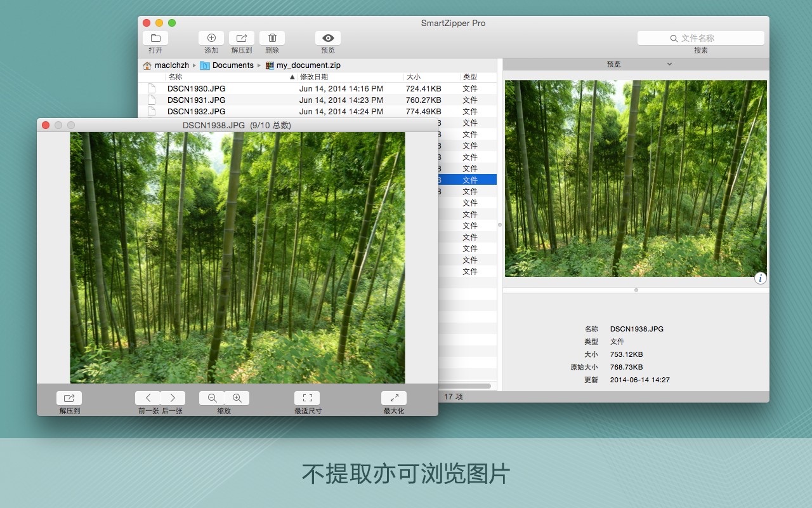Maximize the image with the 最大化 arrow icon
Viewport: 812px width, 508px height.
(393, 398)
